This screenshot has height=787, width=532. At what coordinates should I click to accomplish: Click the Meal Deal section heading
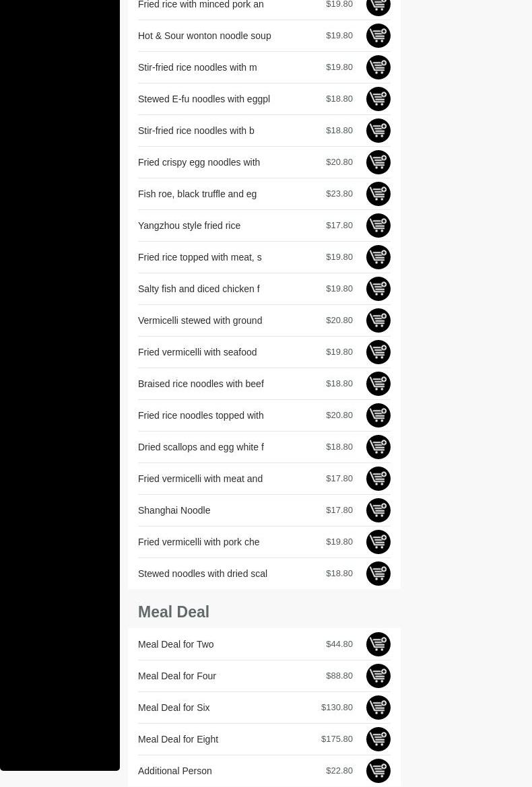click(174, 612)
